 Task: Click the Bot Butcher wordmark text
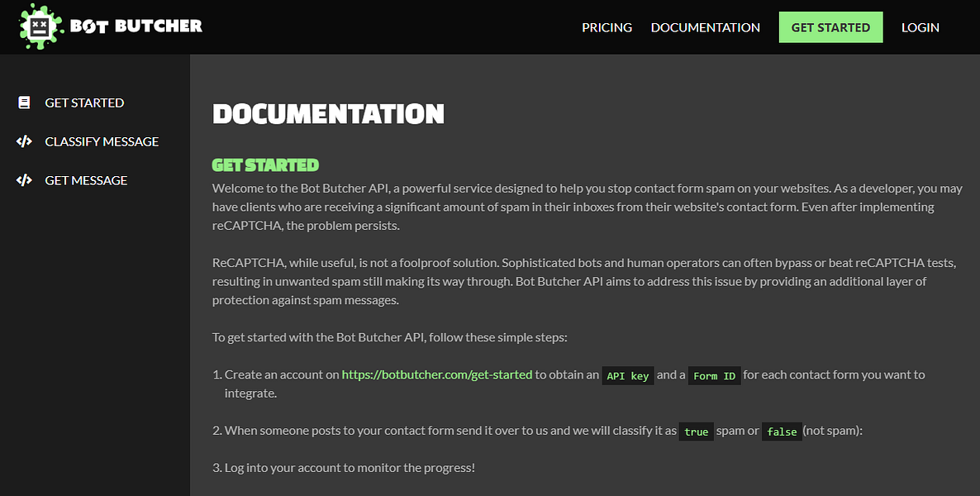(136, 26)
